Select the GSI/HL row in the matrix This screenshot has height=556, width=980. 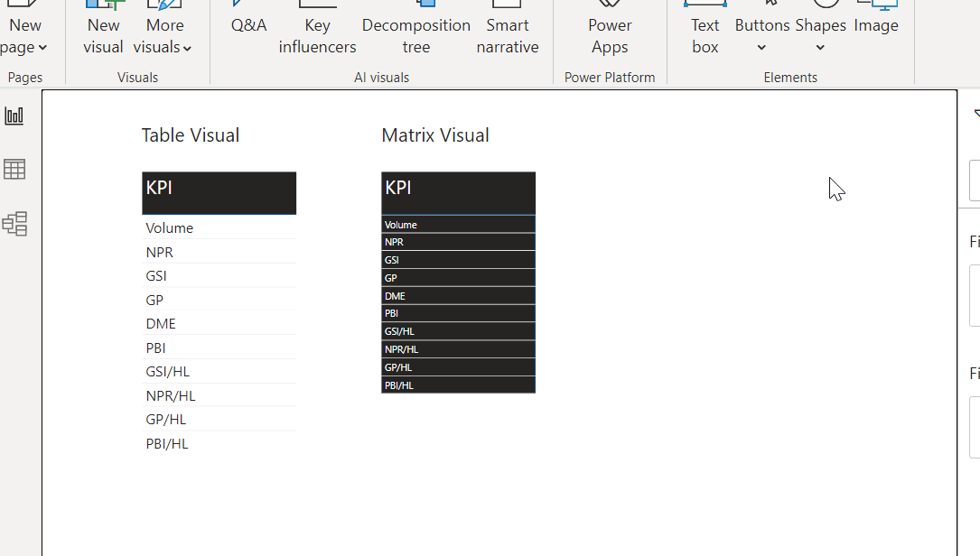click(458, 331)
